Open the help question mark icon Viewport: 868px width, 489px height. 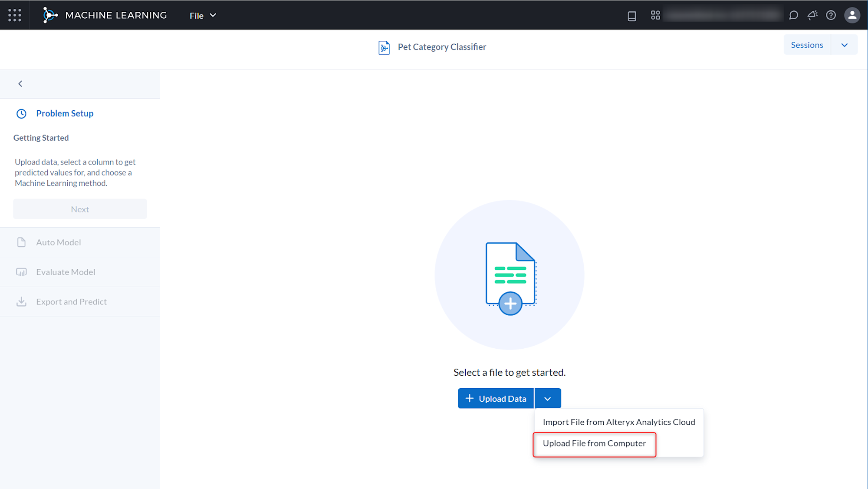coord(831,15)
